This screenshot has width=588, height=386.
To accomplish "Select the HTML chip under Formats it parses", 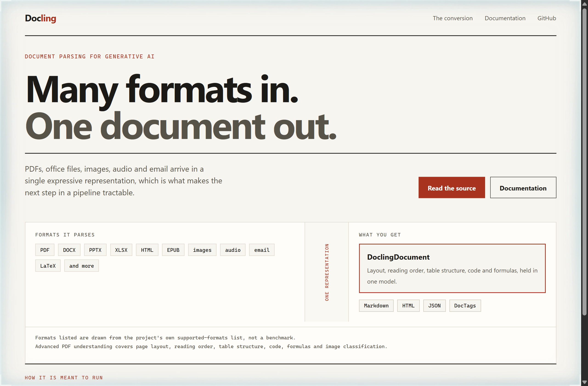I will point(147,250).
